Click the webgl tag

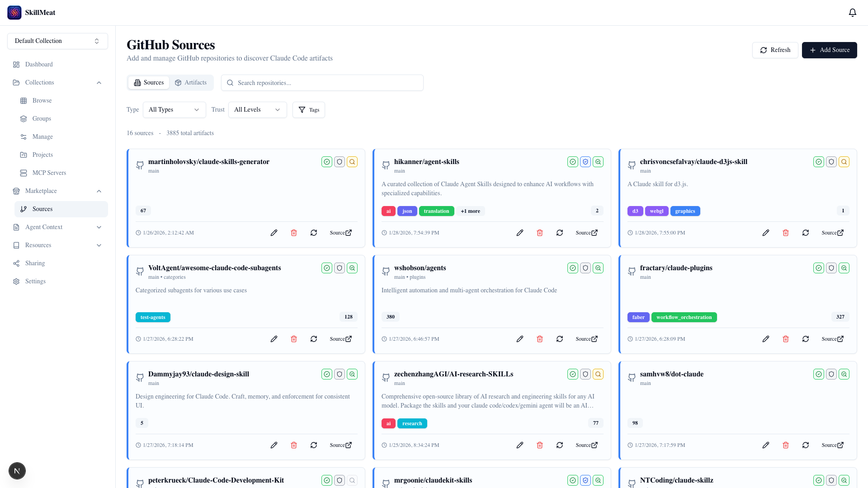click(656, 211)
